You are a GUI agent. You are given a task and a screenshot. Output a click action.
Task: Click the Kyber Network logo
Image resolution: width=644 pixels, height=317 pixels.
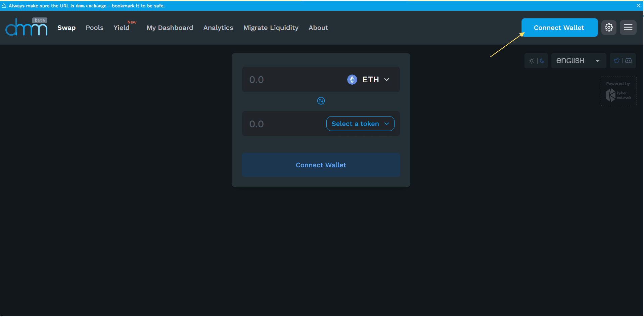(618, 95)
